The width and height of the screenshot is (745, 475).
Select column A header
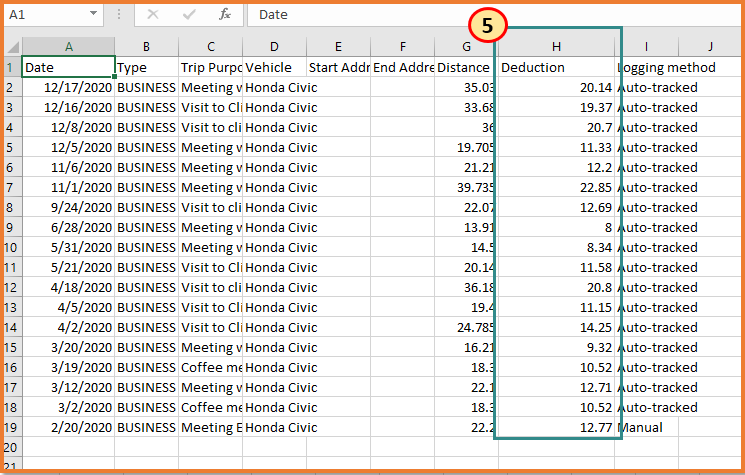[x=68, y=47]
